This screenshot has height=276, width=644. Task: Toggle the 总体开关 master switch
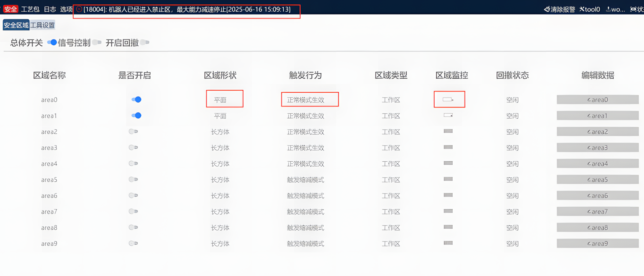click(x=52, y=42)
